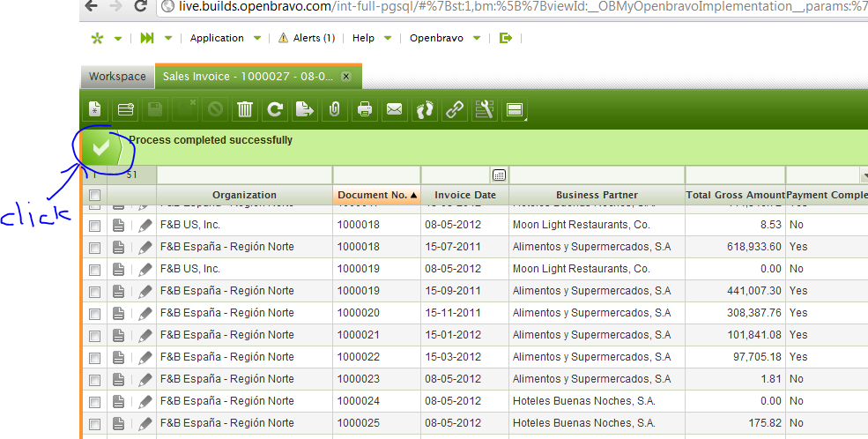Select the checkbox for document 1000023 row
868x439 pixels.
[x=95, y=379]
